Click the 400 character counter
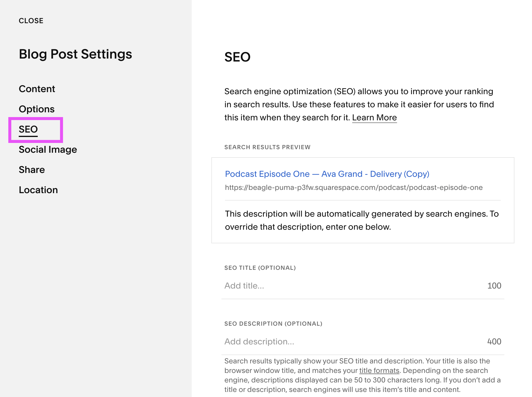The height and width of the screenshot is (397, 532). [x=494, y=341]
